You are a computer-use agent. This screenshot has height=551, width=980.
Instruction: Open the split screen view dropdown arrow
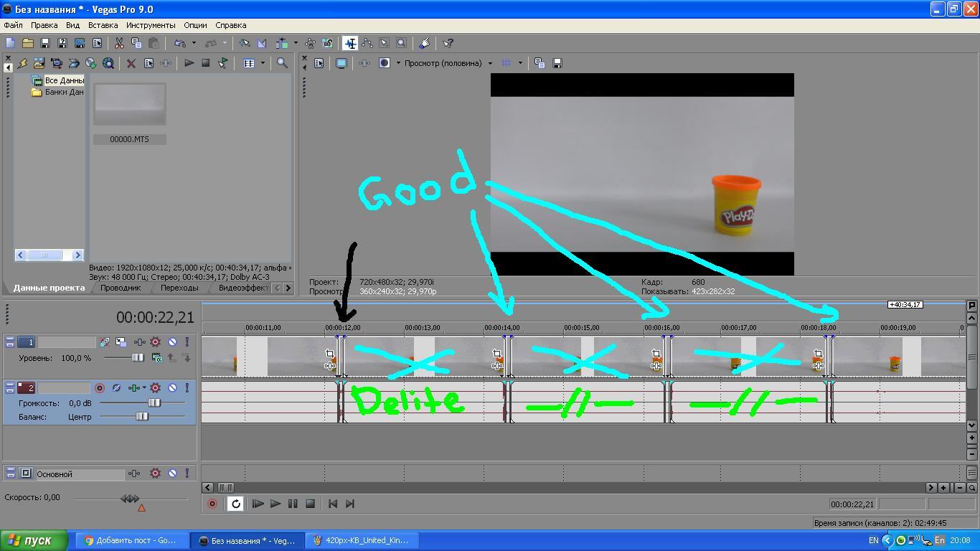coord(398,63)
